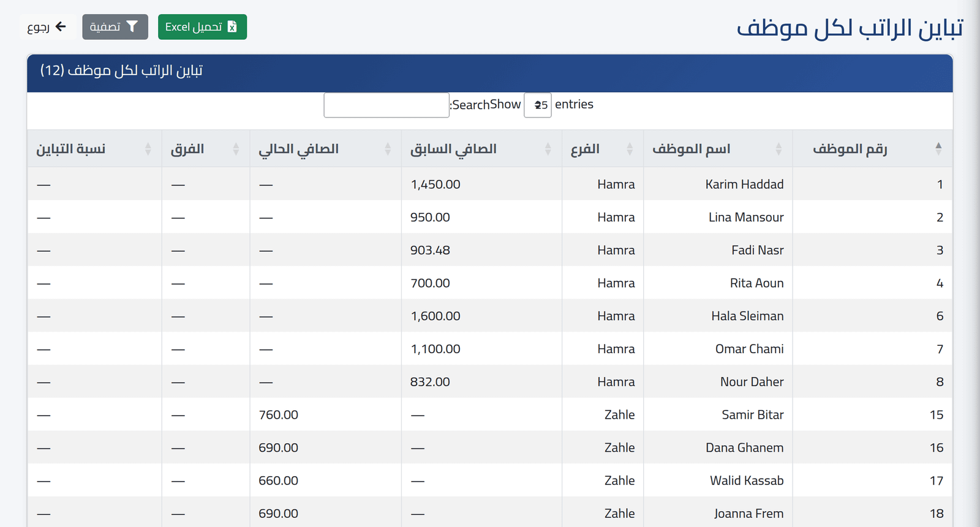The width and height of the screenshot is (980, 527).
Task: Click the 1,100.00 previous net value
Action: [x=435, y=349]
